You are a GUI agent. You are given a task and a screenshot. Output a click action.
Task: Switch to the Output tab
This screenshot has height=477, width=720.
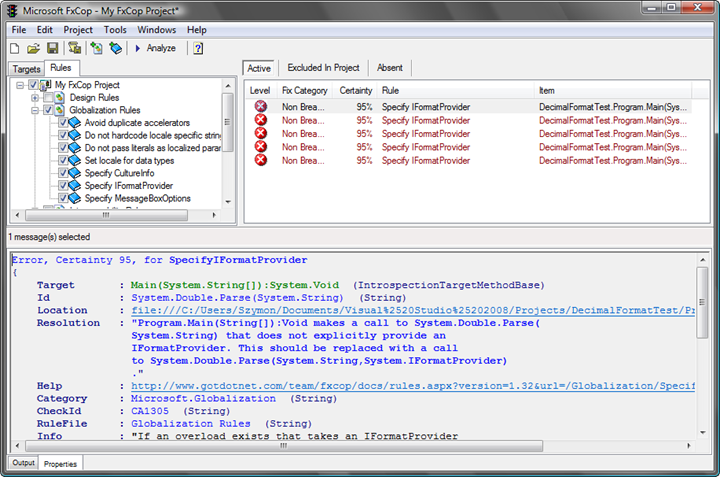tap(23, 463)
